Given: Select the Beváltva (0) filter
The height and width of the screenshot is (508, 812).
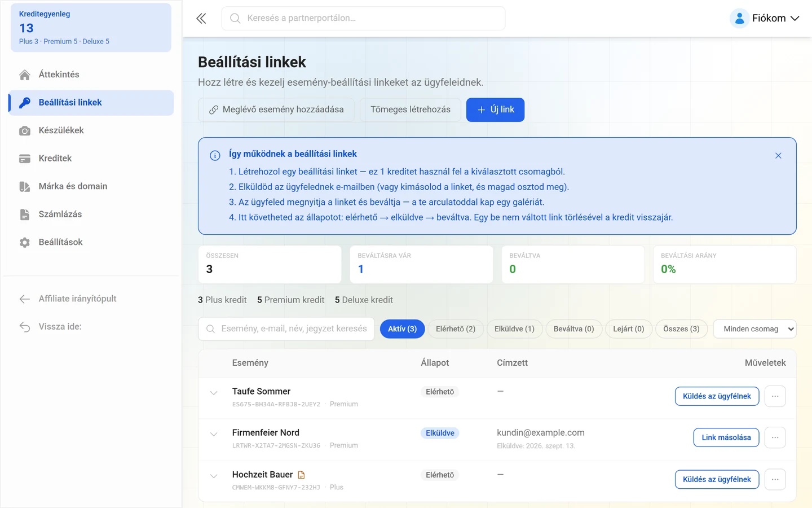Looking at the screenshot, I should coord(573,329).
